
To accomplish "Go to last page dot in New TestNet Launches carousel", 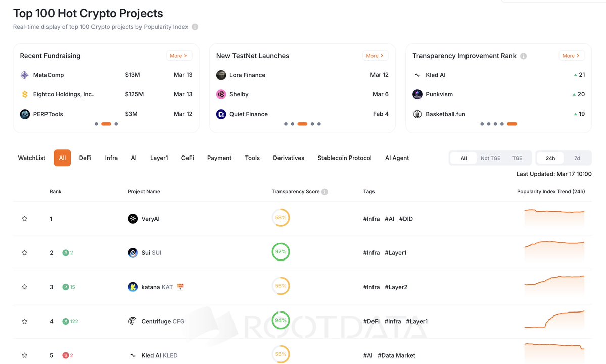I will coord(319,124).
